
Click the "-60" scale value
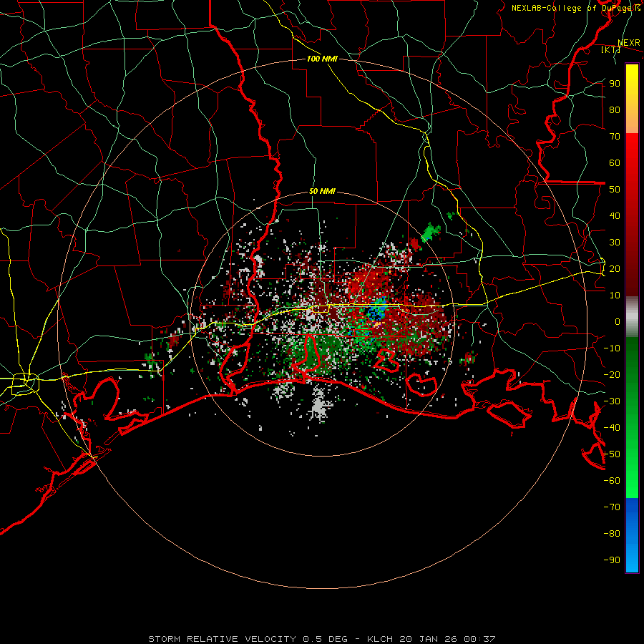coord(612,481)
